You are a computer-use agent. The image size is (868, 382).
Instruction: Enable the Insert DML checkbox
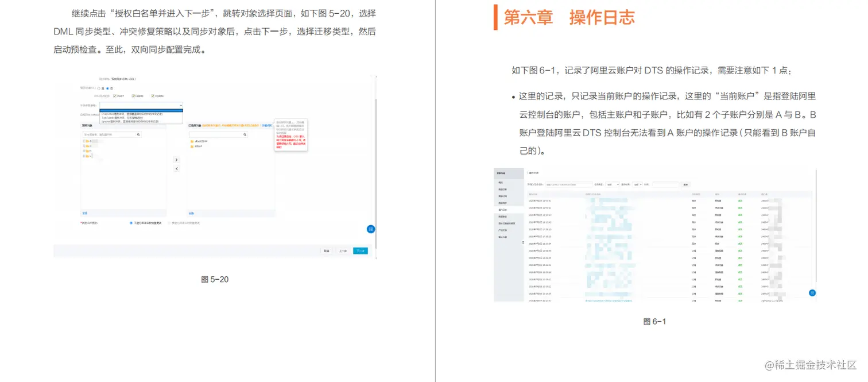click(x=115, y=96)
